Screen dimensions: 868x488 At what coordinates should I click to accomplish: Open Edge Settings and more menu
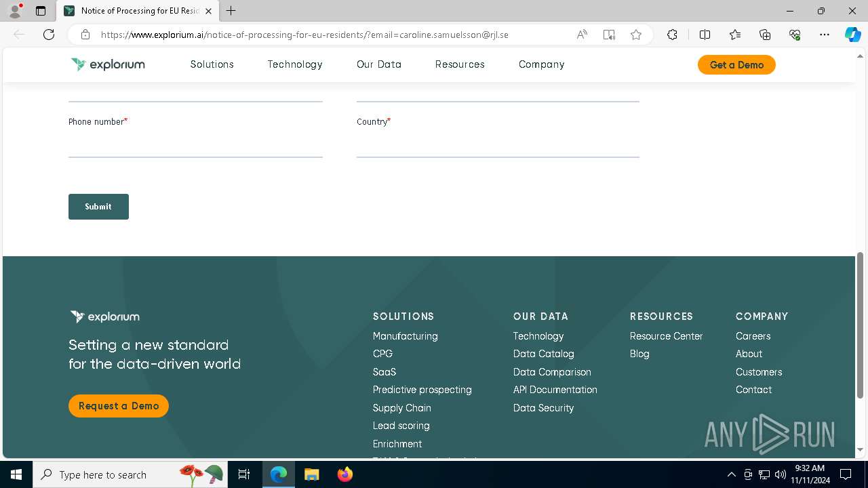pos(825,35)
